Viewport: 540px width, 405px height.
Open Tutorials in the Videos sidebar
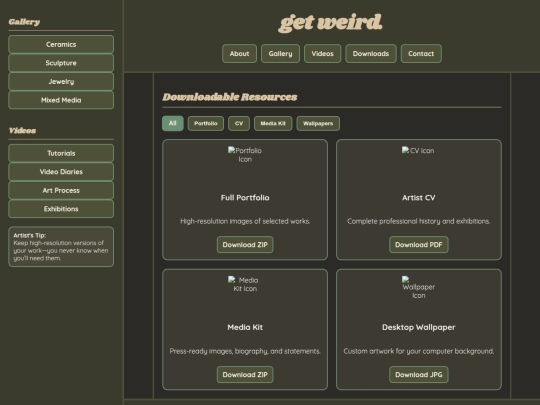click(x=61, y=153)
